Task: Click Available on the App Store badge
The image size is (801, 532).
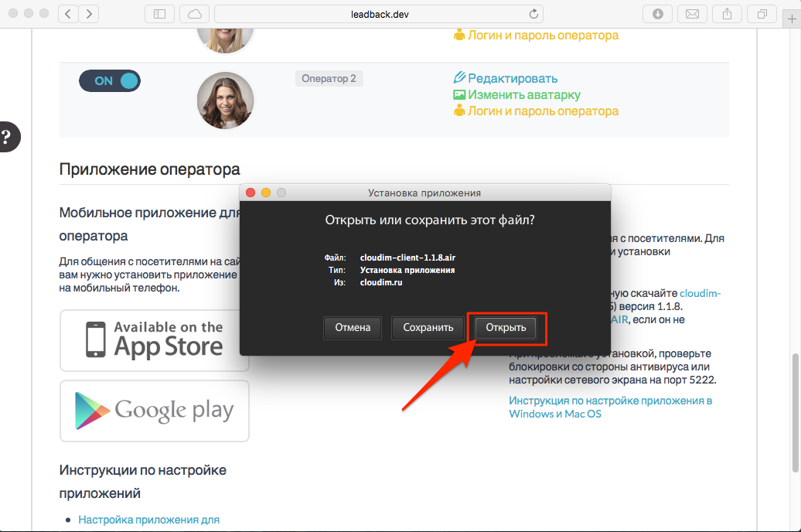Action: [155, 340]
